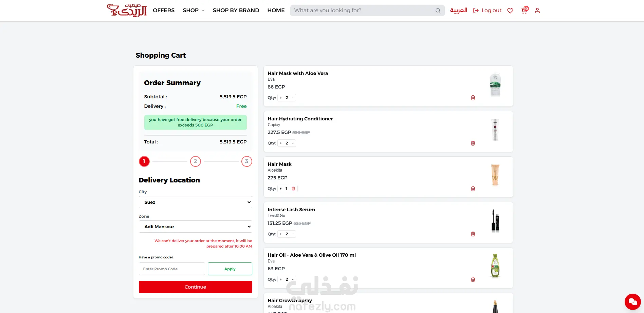
Task: Click the green free delivery notice
Action: tap(195, 122)
